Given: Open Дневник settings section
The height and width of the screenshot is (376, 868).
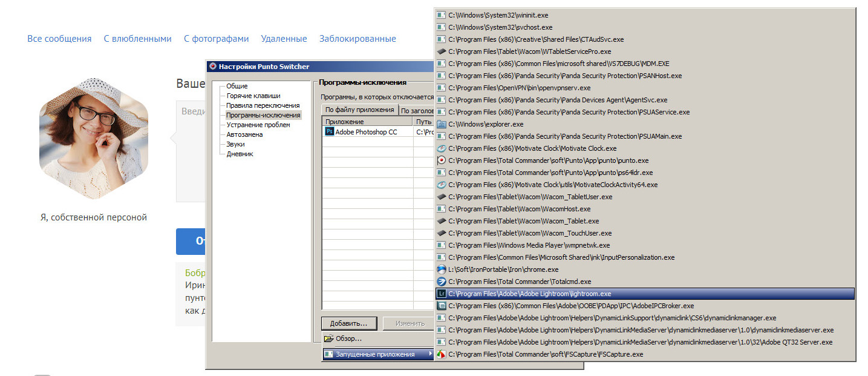Looking at the screenshot, I should [x=240, y=154].
